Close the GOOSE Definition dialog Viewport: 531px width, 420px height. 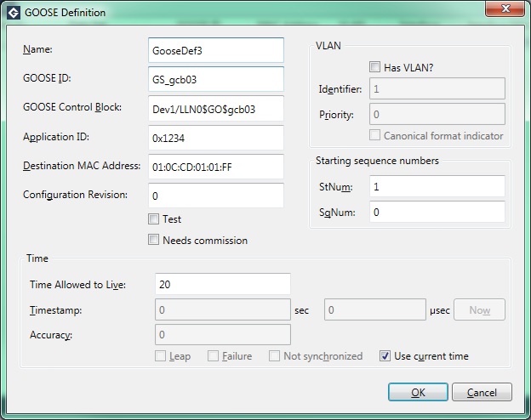pyautogui.click(x=505, y=9)
